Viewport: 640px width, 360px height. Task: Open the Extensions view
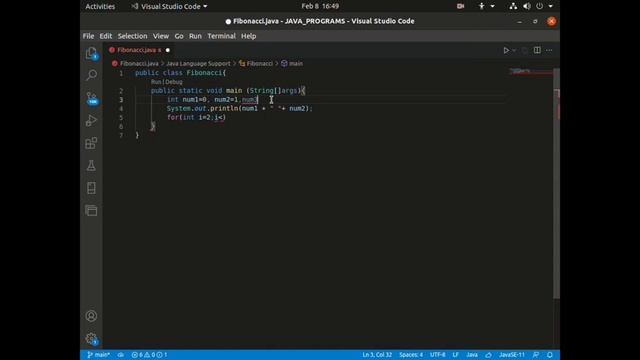[x=91, y=143]
